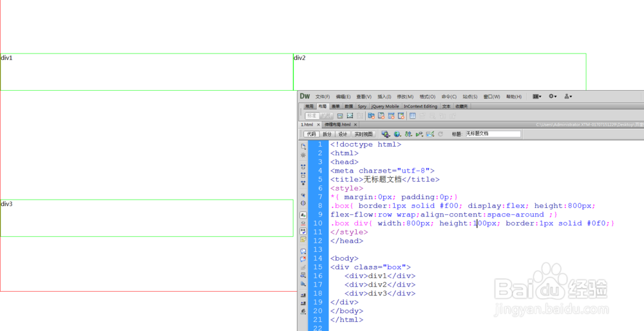Open the gear extensions dropdown

(x=553, y=96)
